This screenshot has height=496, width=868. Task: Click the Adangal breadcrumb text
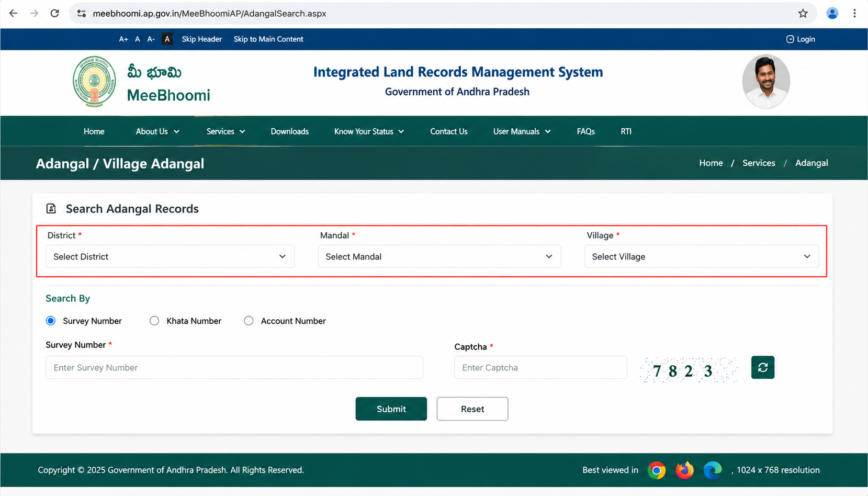click(x=811, y=163)
